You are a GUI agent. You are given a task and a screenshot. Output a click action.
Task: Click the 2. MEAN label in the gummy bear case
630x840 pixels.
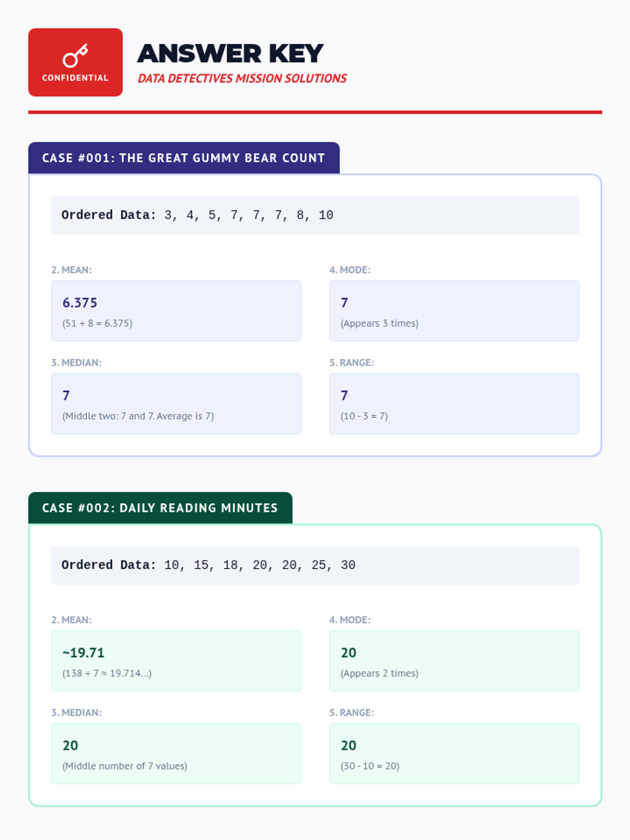coord(71,270)
